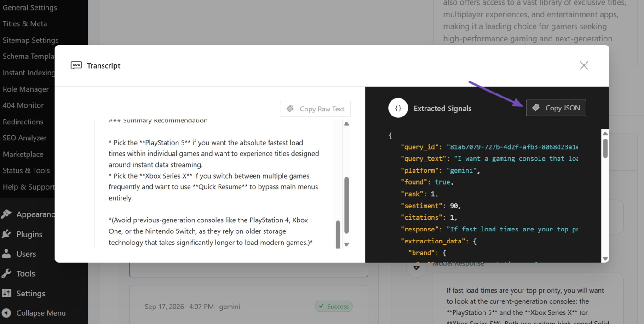This screenshot has height=324, width=644.
Task: Click the Settings sliders icon
Action: 6,293
